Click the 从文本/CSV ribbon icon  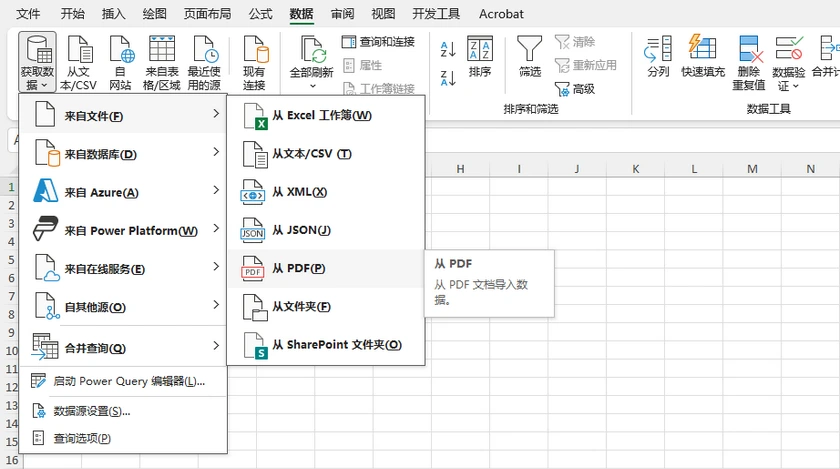tap(78, 62)
